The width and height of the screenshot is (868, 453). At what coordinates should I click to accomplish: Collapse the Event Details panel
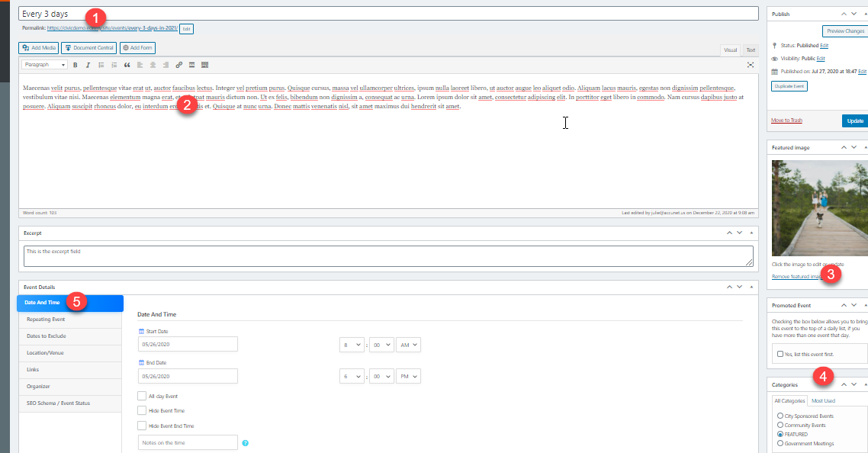pos(751,287)
